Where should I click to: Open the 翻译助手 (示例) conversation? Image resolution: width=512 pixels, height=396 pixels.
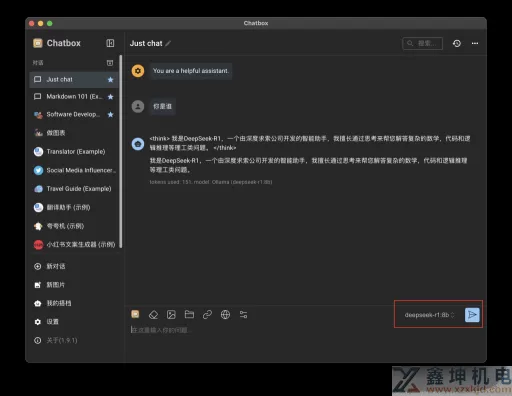pyautogui.click(x=74, y=207)
